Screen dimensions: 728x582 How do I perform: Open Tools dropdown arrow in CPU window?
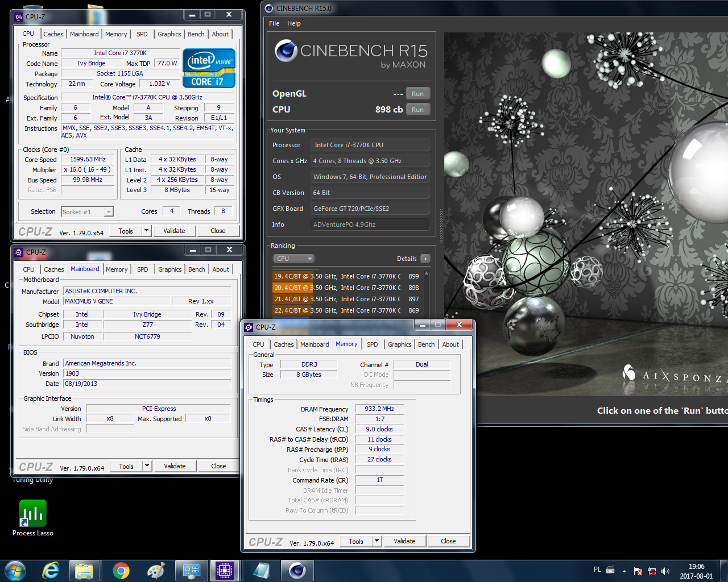pyautogui.click(x=147, y=231)
